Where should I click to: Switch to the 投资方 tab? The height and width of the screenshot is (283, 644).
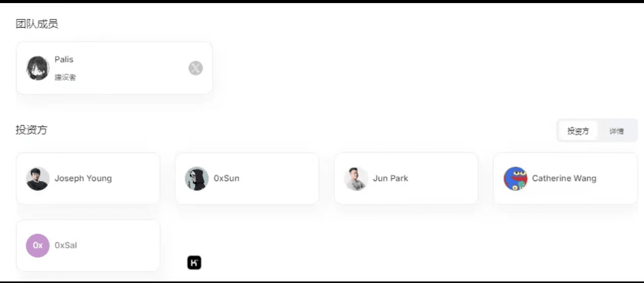click(x=578, y=131)
